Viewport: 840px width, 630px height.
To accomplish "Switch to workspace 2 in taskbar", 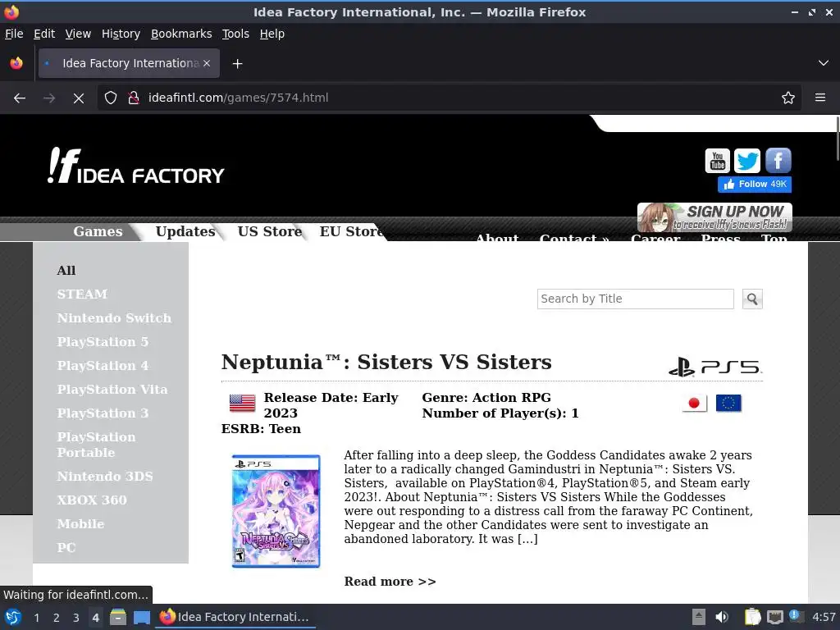I will [x=57, y=618].
